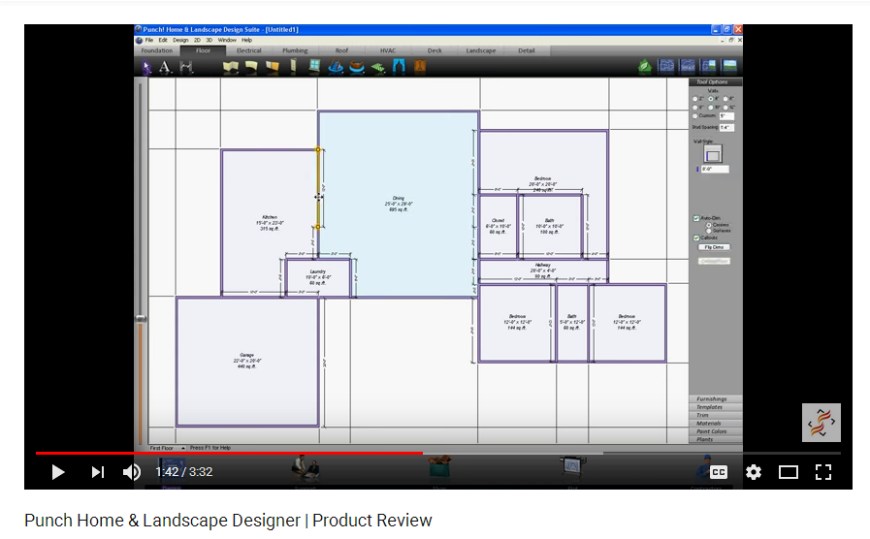Viewport: 870px width, 539px height.
Task: Click the channel watermark logo
Action: tap(821, 422)
